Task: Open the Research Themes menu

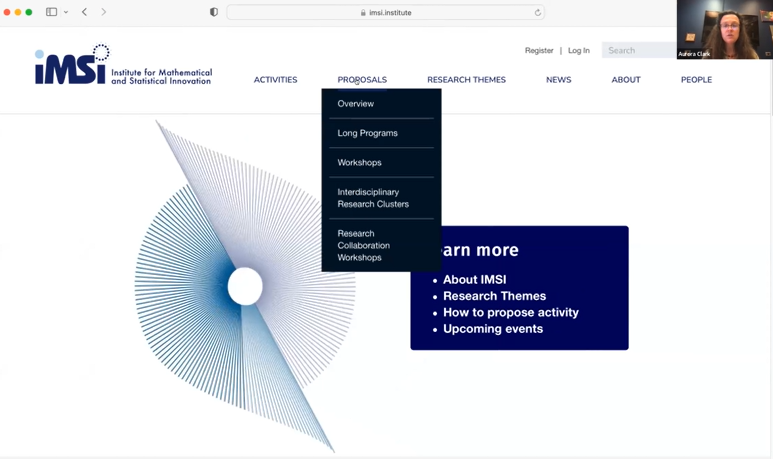Action: 466,80
